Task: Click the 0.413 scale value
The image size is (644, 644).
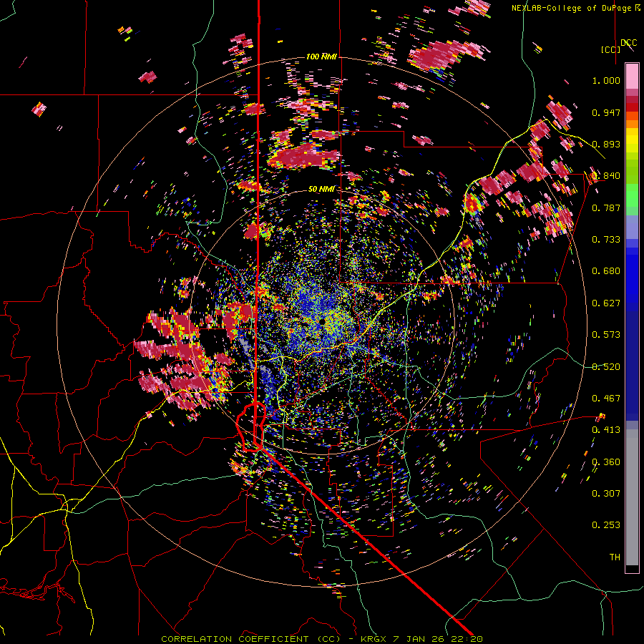Action: tap(606, 430)
